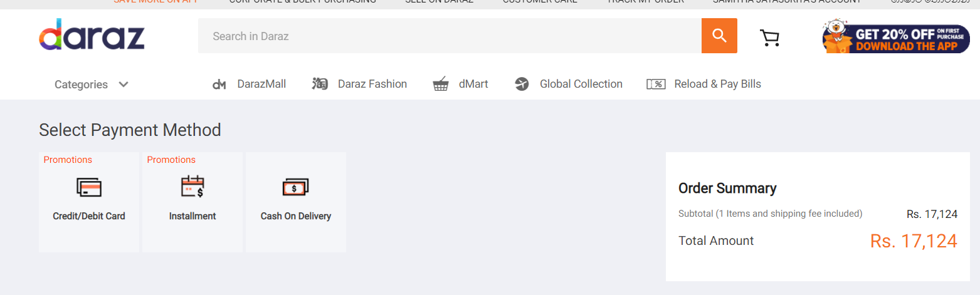
Task: Click the Reload & Pay Bills coupon icon
Action: [x=656, y=85]
